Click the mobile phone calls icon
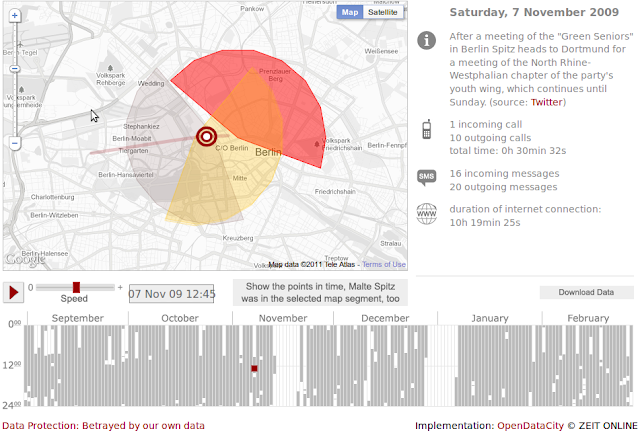The height and width of the screenshot is (433, 640). click(x=427, y=129)
